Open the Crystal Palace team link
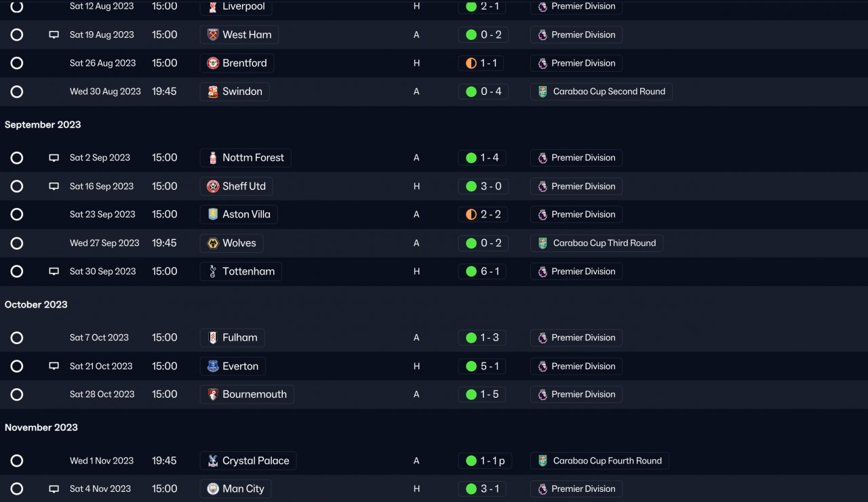Image resolution: width=868 pixels, height=502 pixels. 255,461
